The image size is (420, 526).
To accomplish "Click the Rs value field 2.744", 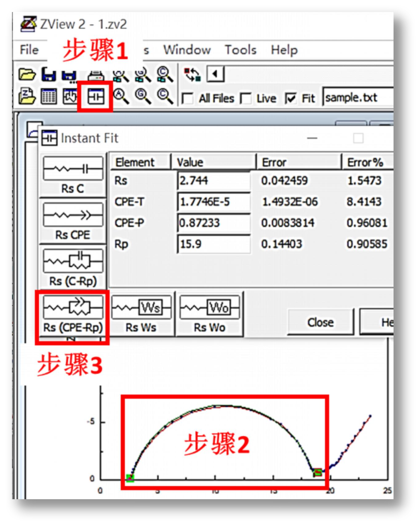I will click(214, 180).
